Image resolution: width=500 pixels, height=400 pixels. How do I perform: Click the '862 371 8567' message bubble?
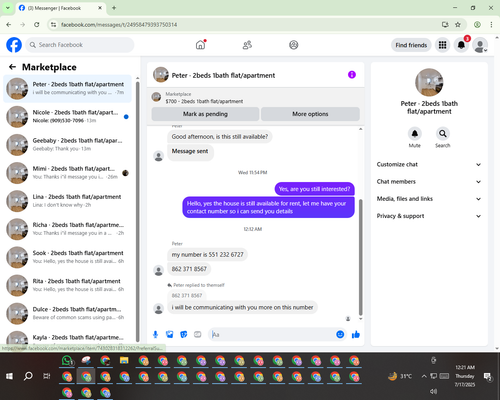tap(189, 269)
